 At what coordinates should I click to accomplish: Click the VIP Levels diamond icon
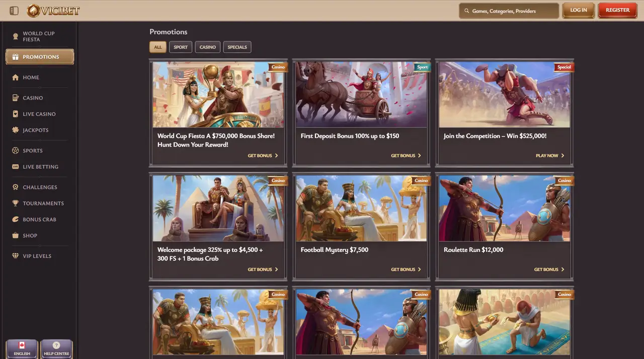click(x=15, y=256)
